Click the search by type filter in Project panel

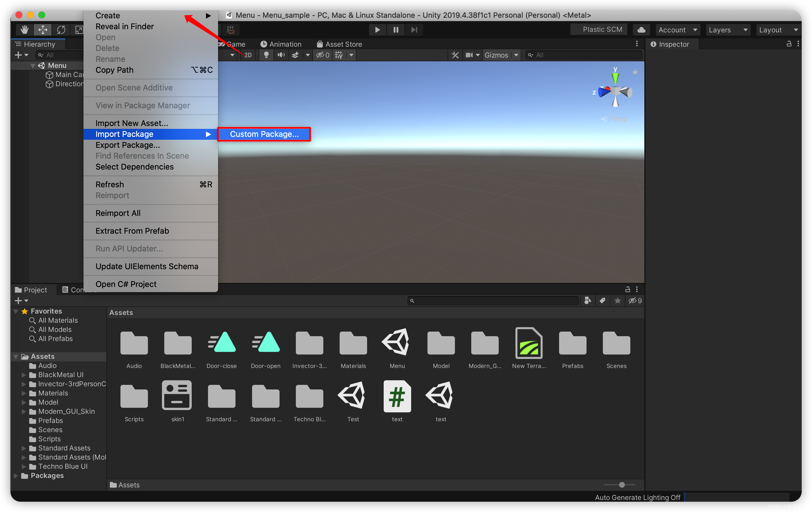[588, 300]
